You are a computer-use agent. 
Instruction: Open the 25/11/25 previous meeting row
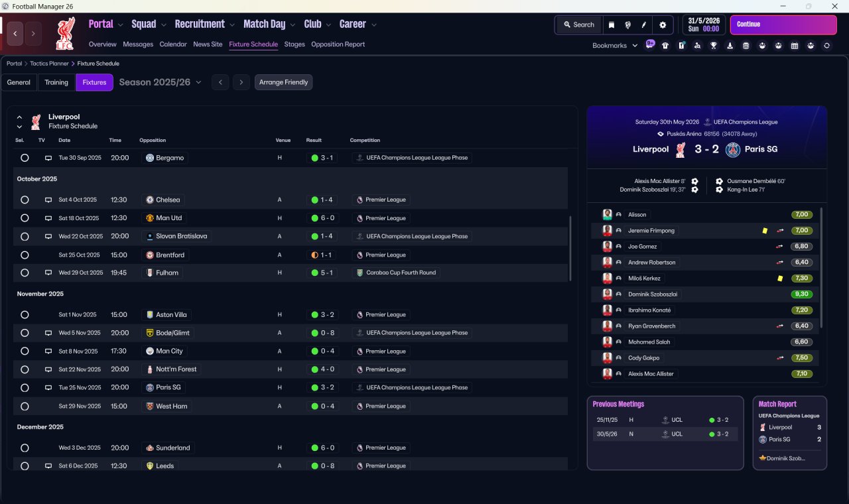coord(665,420)
